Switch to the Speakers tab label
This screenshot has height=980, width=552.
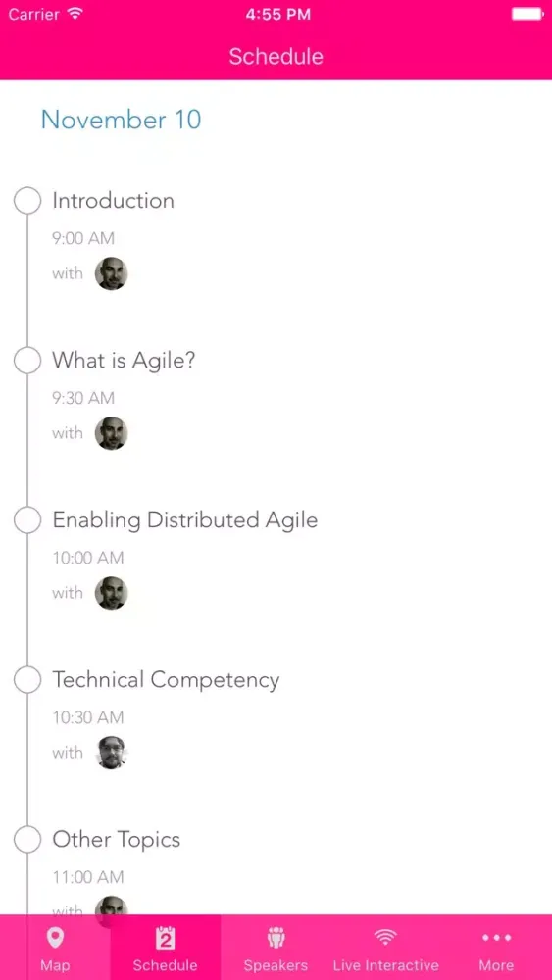point(276,965)
